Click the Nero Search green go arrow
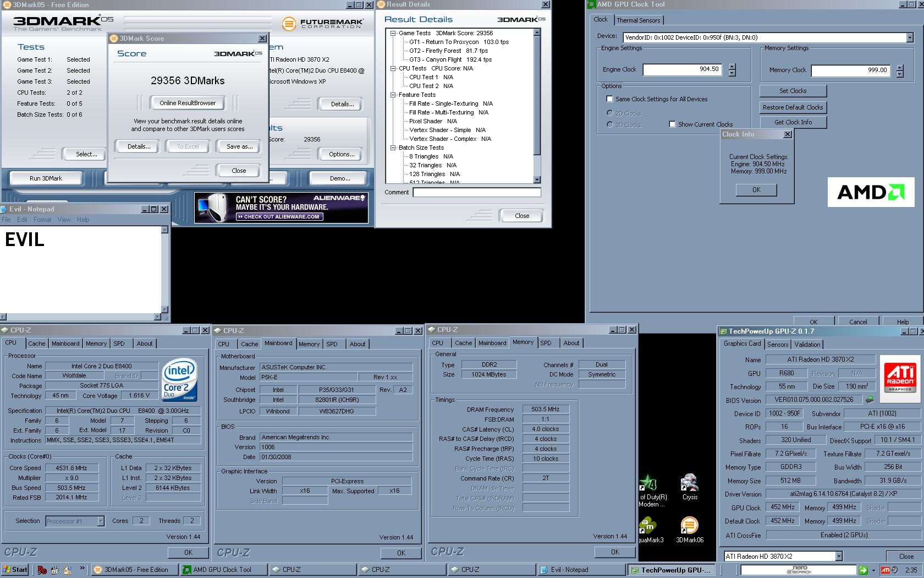 (864, 570)
